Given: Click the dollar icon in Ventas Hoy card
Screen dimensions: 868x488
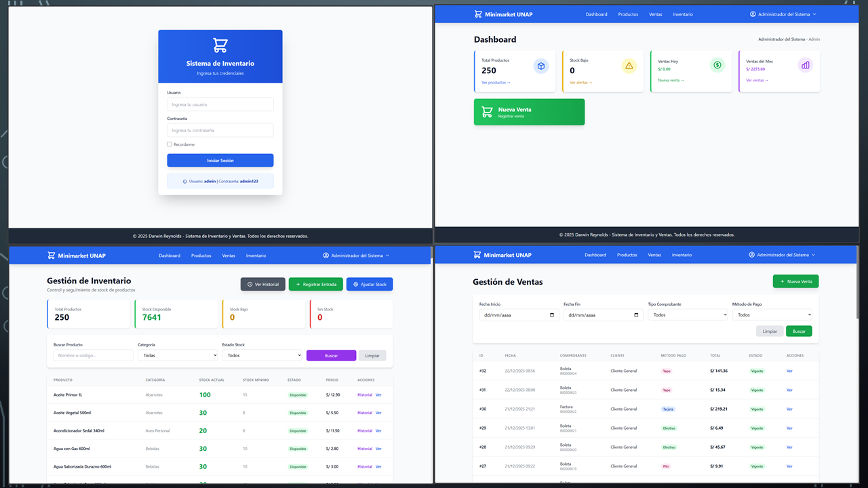Looking at the screenshot, I should 717,65.
